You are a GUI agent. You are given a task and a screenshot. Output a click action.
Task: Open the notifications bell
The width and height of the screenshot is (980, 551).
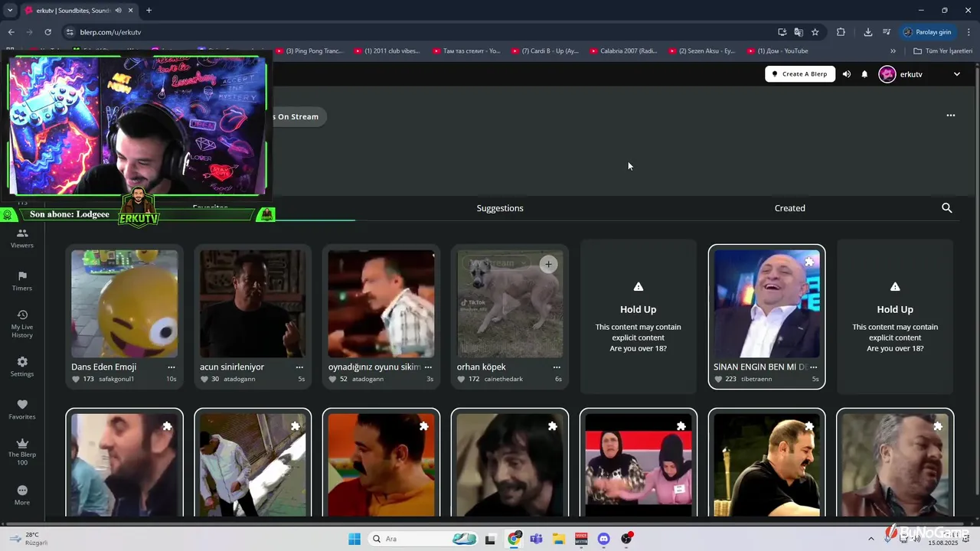point(864,74)
